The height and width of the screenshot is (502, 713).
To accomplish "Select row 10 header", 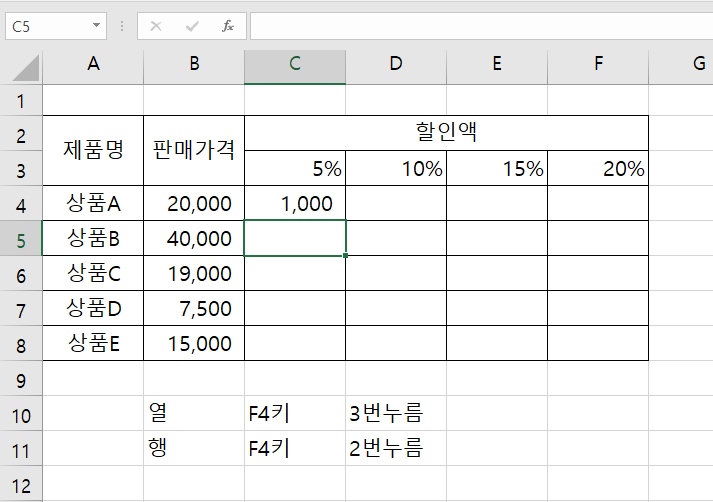I will click(x=21, y=415).
